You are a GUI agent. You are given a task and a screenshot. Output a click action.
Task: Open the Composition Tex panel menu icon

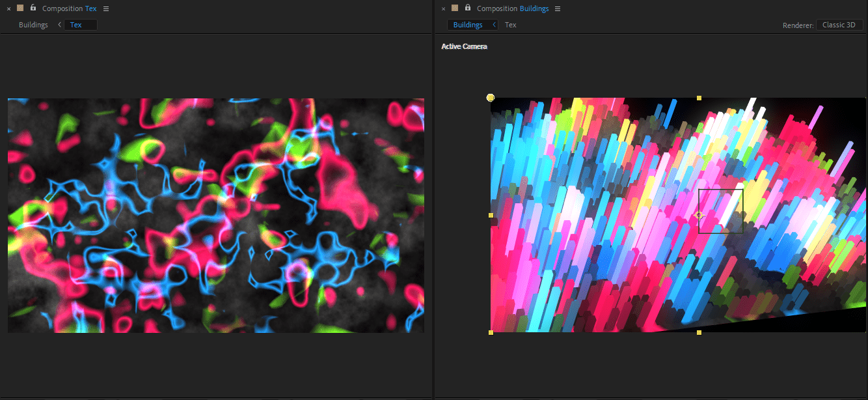tap(106, 8)
